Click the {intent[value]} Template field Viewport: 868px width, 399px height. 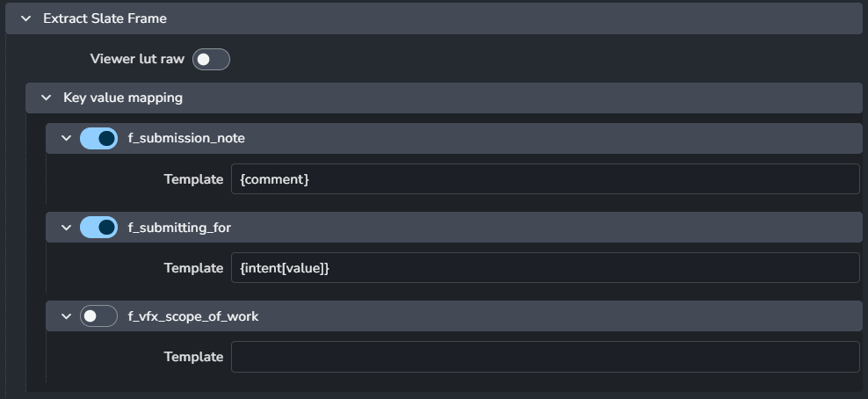[x=545, y=267]
